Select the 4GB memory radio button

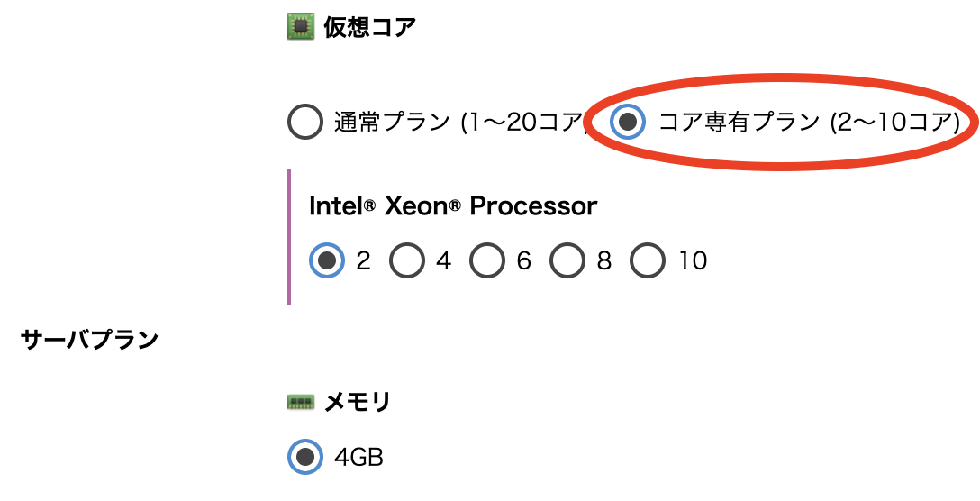click(305, 457)
